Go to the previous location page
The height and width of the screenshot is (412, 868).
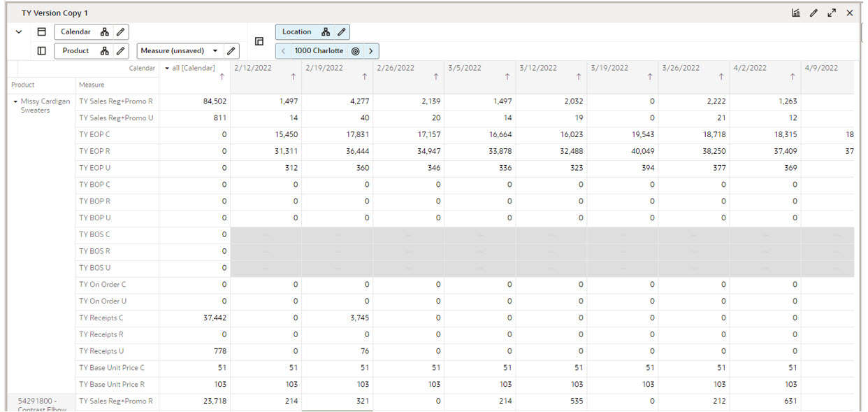(283, 51)
